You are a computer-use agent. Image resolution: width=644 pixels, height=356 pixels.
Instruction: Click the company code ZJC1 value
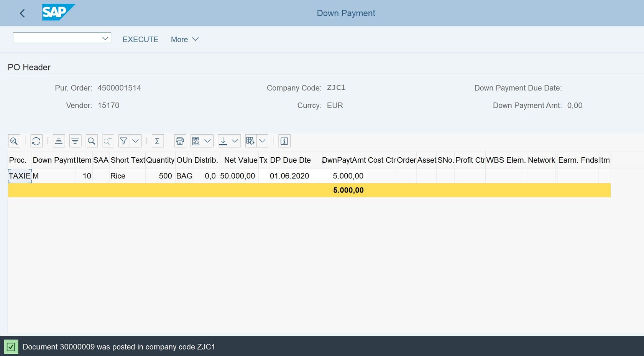tap(336, 88)
